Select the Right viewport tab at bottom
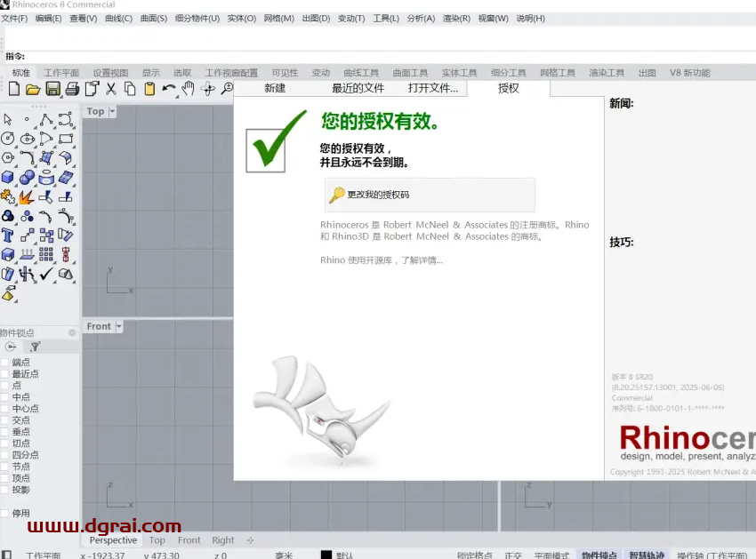Viewport: 756px width, 559px height. (x=222, y=540)
